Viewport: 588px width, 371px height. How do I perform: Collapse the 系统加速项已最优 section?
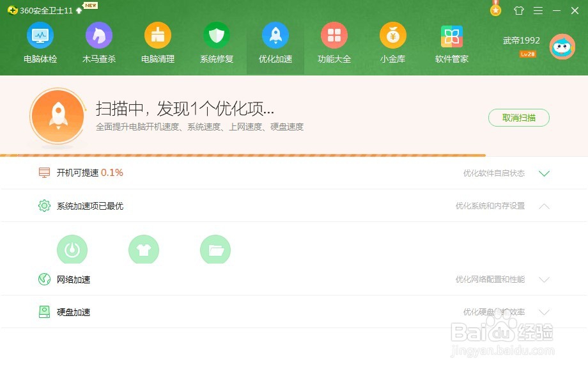point(544,205)
